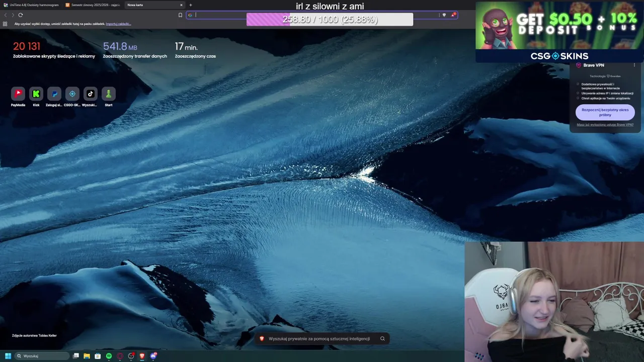Viewport: 644px width, 362px height.
Task: Click the Zdjęcie autorstwa Tobias Keller credit
Action: pyautogui.click(x=34, y=335)
